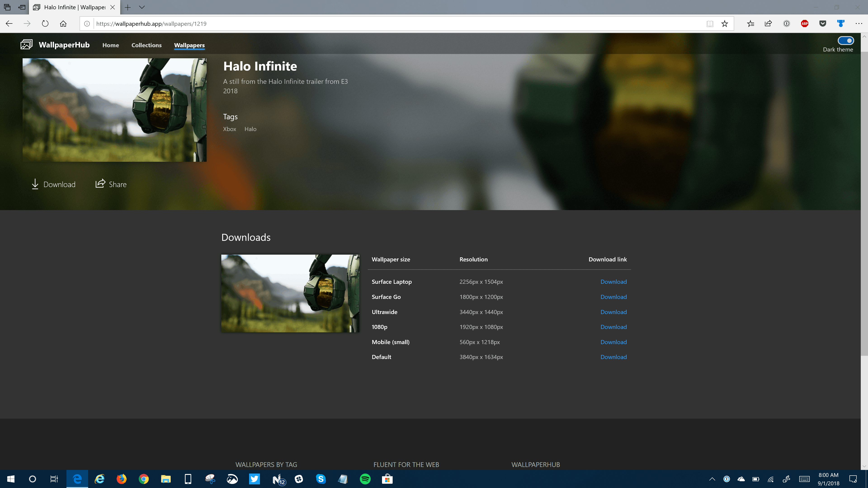Open the 1Password extension

click(786, 23)
